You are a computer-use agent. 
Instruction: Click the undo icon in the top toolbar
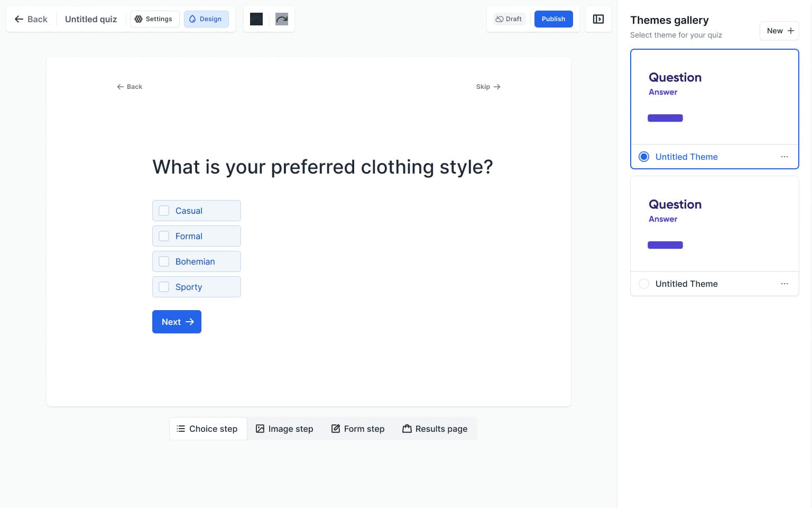256,19
